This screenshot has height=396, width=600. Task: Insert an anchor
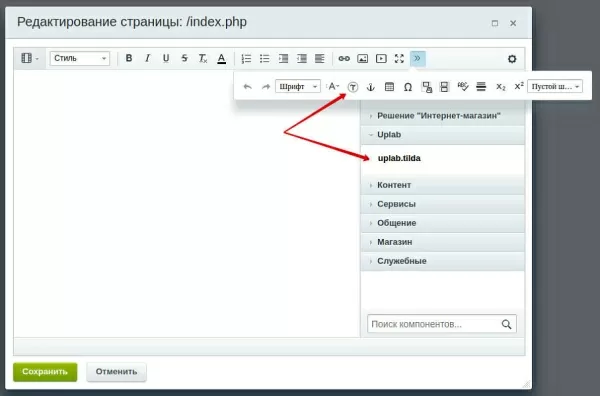[370, 87]
